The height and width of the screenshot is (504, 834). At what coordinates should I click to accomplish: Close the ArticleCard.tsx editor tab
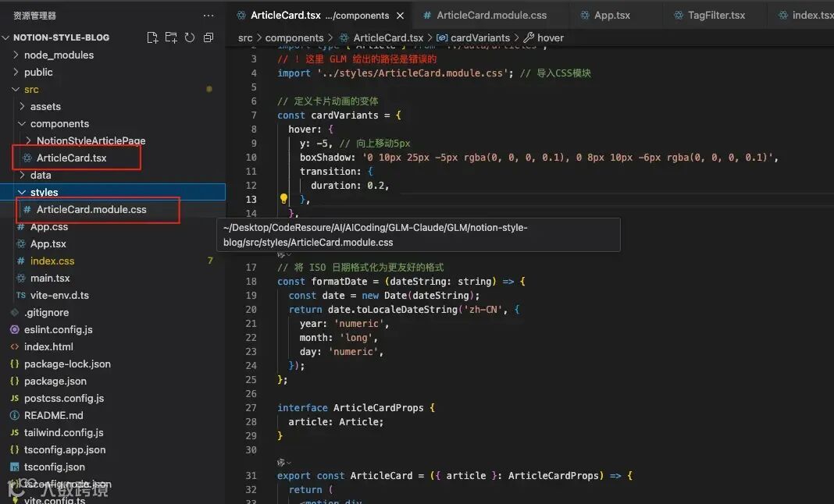click(x=400, y=16)
